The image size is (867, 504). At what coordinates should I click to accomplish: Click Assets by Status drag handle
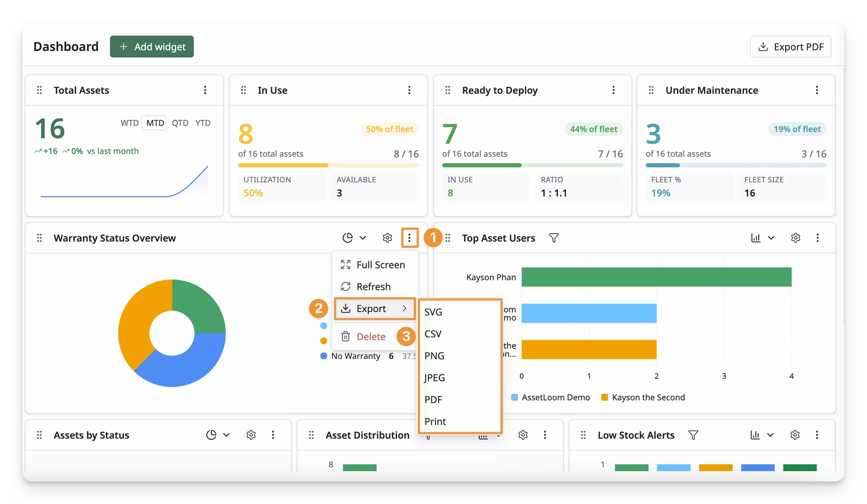tap(39, 435)
